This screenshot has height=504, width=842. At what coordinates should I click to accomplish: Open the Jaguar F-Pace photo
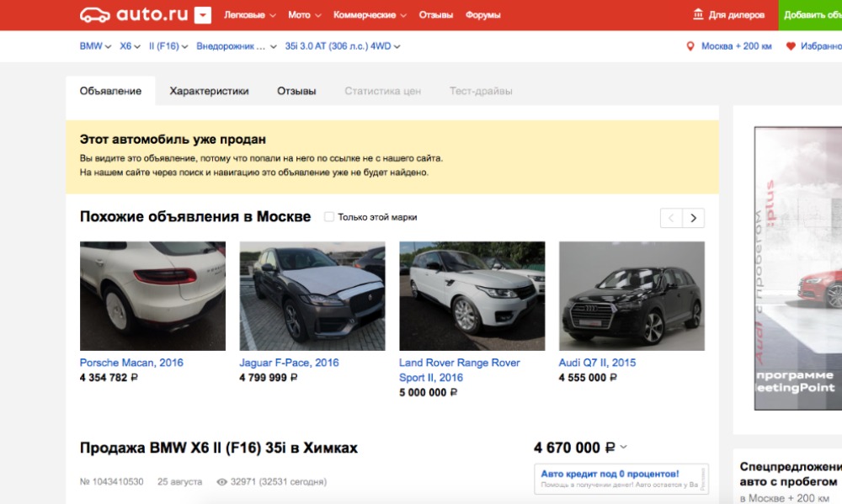pyautogui.click(x=312, y=295)
